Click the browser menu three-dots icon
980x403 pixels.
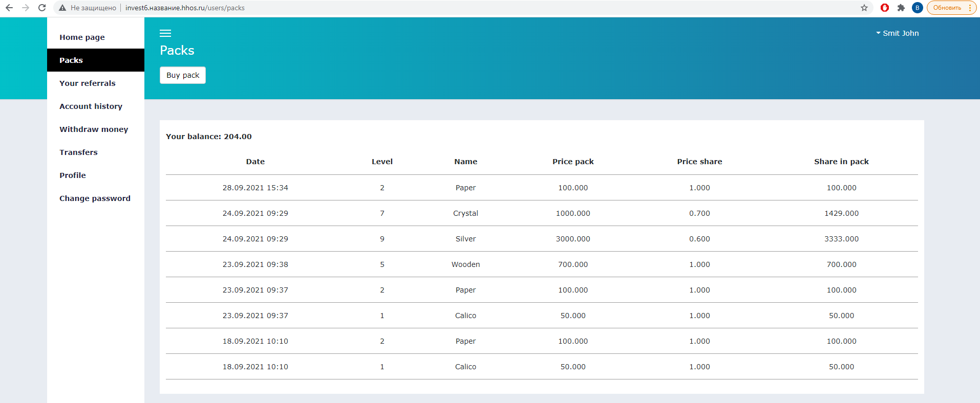[x=970, y=8]
